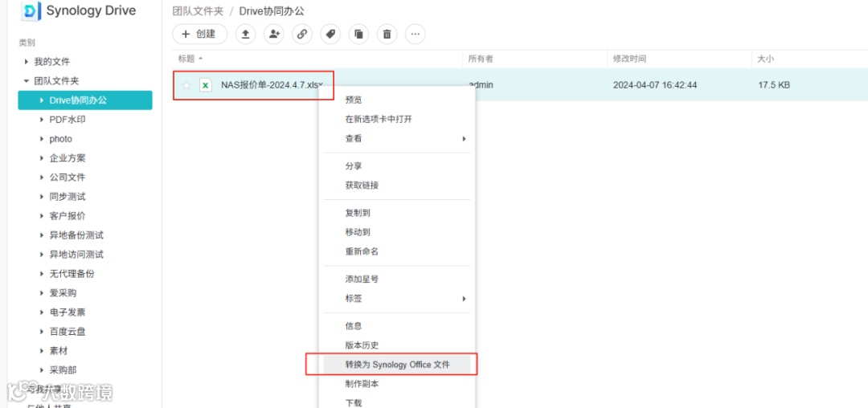Sort by the 所有者 column header

[481, 59]
